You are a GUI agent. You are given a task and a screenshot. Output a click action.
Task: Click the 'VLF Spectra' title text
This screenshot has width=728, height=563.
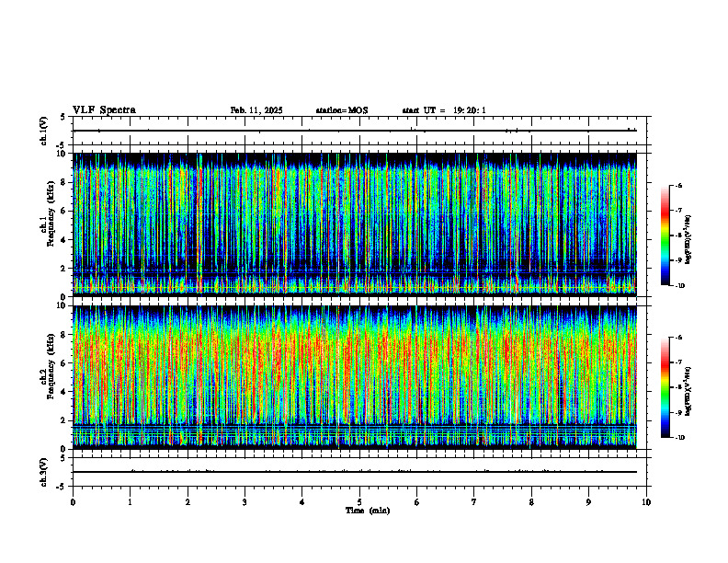tap(104, 110)
